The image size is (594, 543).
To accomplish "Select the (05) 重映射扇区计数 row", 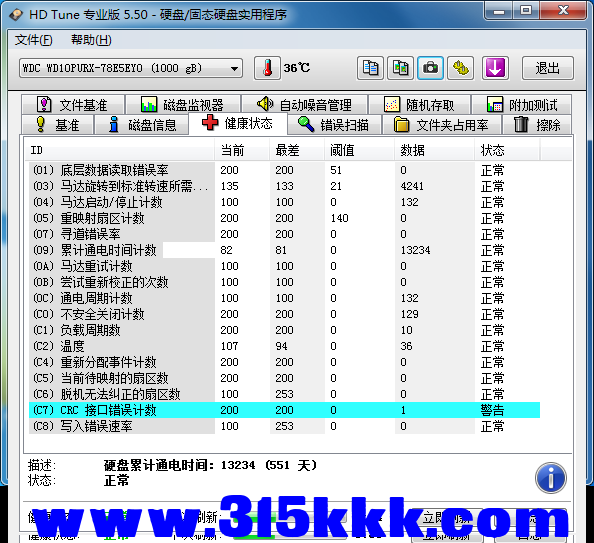I will click(284, 218).
